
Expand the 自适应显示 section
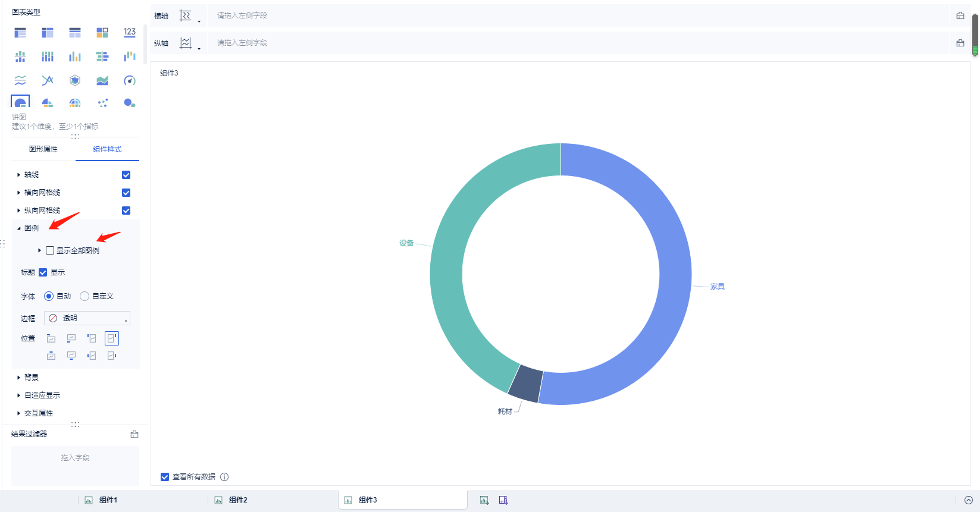pos(19,395)
